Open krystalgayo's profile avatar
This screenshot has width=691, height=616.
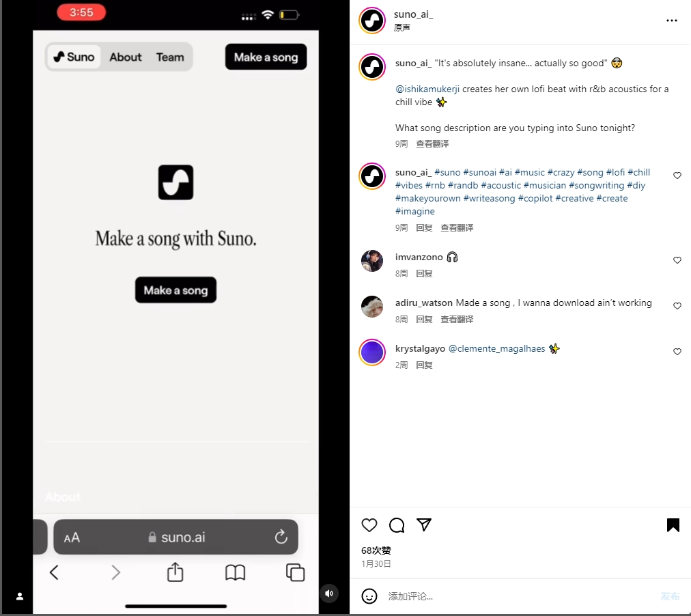coord(372,352)
